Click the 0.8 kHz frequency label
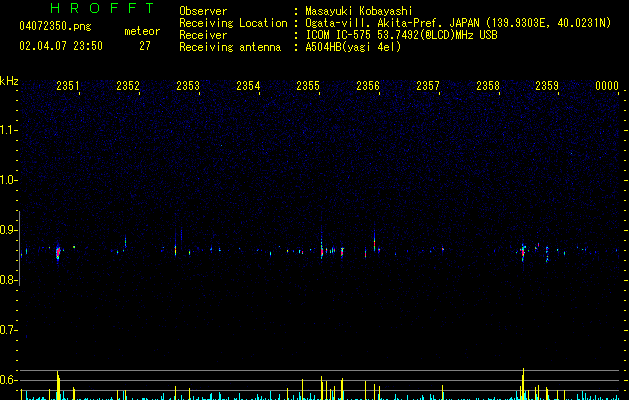Image resolution: width=629 pixels, height=400 pixels. coord(9,280)
